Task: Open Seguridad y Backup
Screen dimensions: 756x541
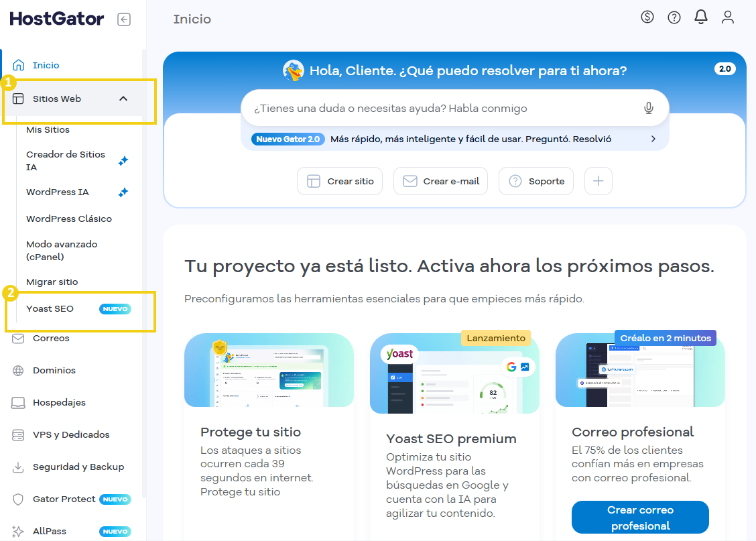Action: click(78, 467)
